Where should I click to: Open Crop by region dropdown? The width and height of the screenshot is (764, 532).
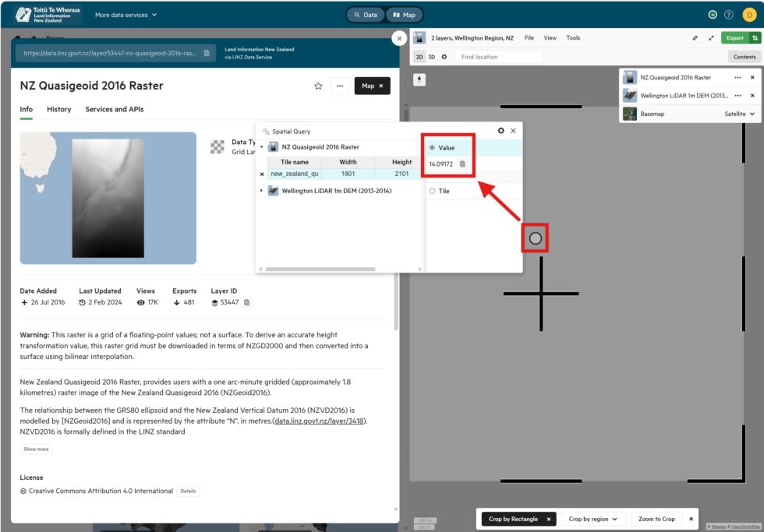[x=593, y=519]
